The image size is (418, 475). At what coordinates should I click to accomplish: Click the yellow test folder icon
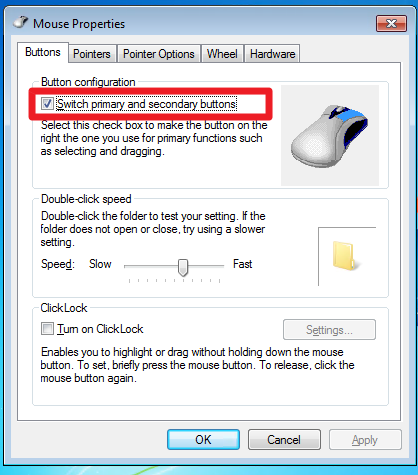(346, 256)
